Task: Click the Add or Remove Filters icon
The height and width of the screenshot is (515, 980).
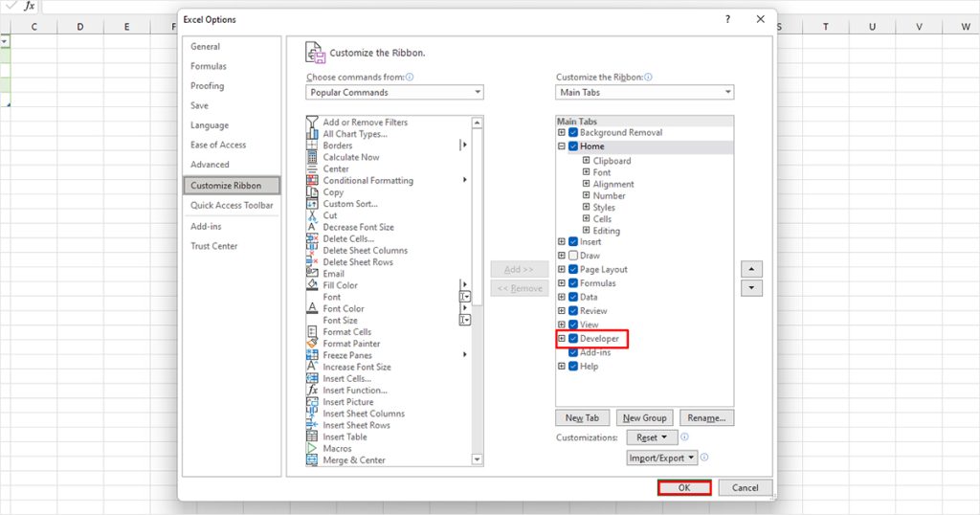Action: (x=312, y=123)
